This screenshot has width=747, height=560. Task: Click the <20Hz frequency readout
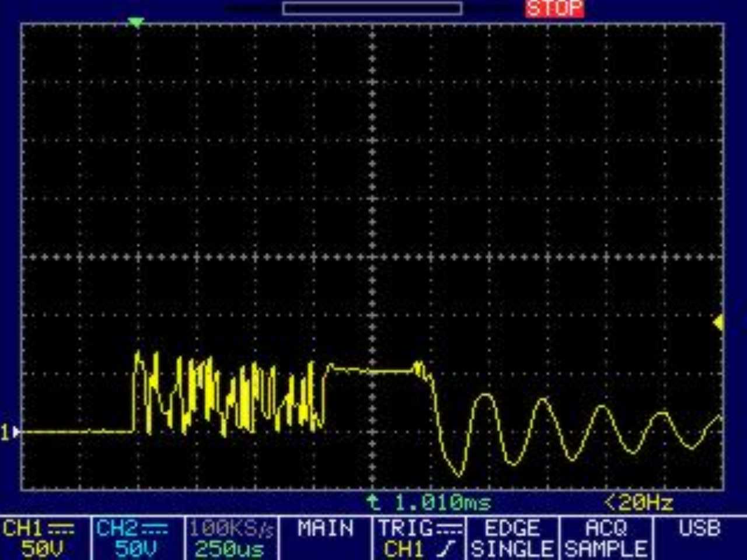click(638, 502)
